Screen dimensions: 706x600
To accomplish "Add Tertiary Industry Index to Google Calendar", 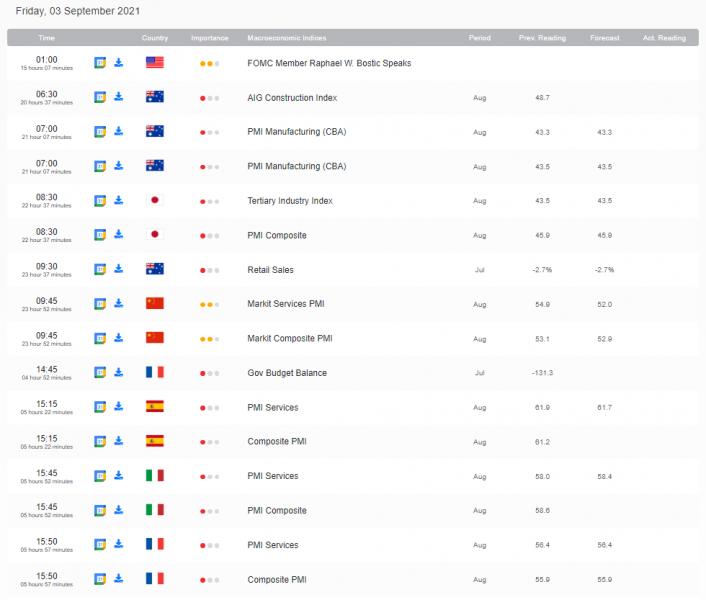I will (100, 200).
